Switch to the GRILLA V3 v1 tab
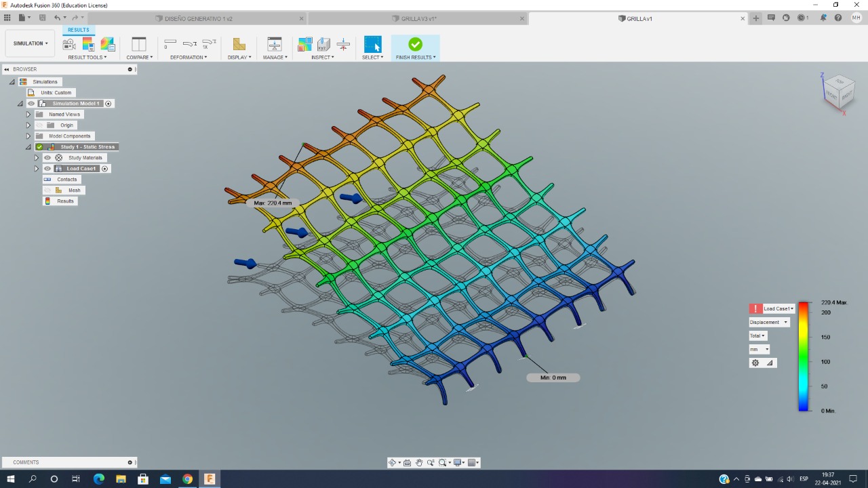The image size is (868, 488). (415, 19)
